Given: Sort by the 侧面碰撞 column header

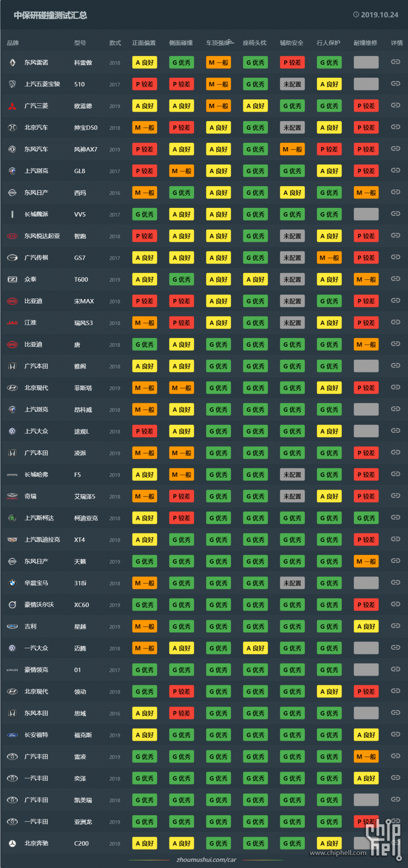Looking at the screenshot, I should 181,43.
